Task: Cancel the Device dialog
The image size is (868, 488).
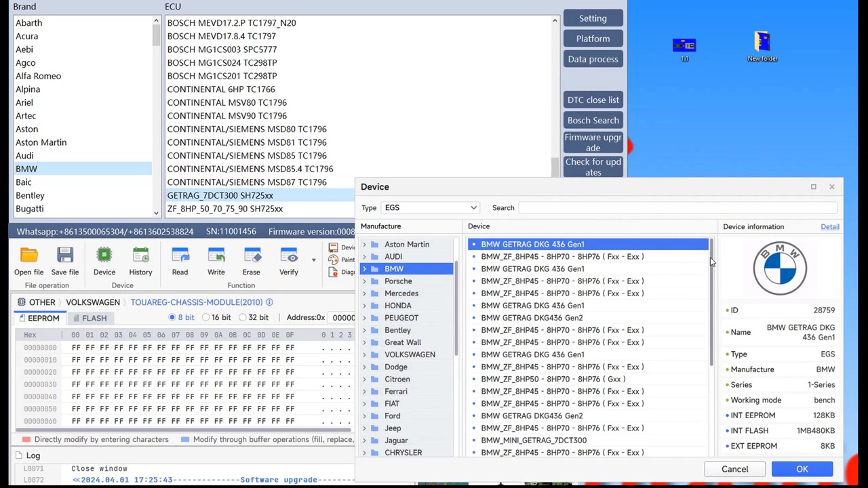Action: pos(734,469)
